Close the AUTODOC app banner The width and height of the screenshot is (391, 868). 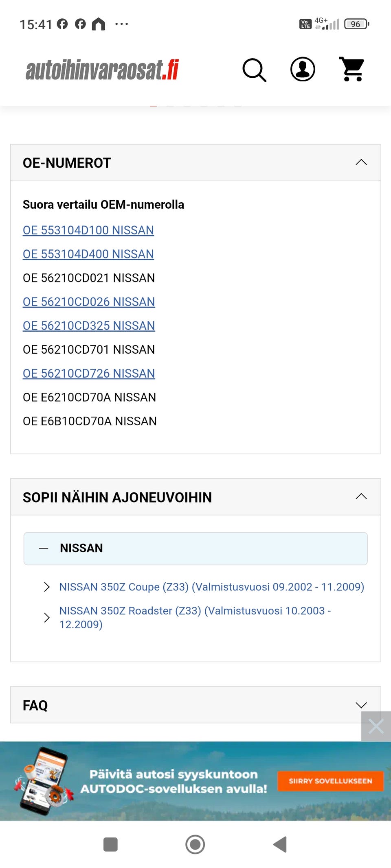pos(376,726)
